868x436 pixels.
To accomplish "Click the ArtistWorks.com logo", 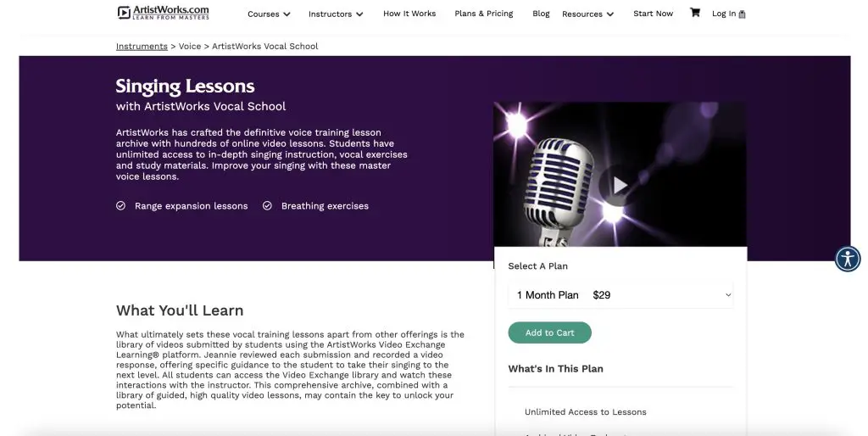I will (x=164, y=13).
